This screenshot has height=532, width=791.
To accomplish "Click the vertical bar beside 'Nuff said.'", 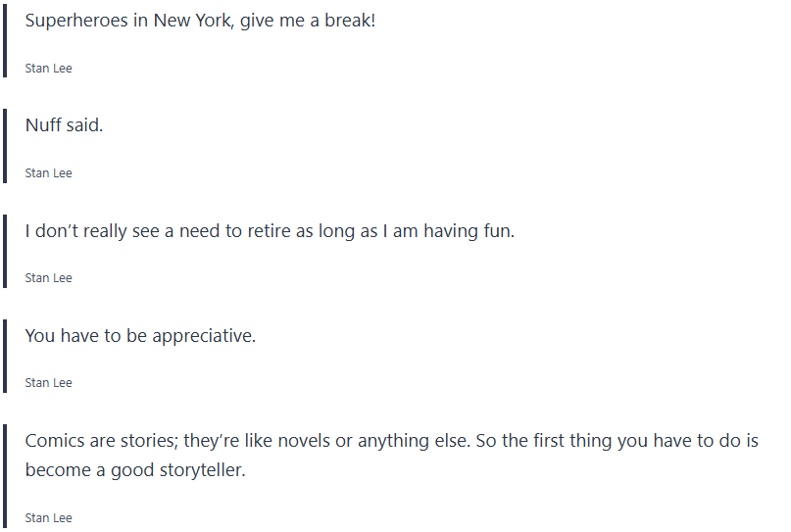I will 5,145.
